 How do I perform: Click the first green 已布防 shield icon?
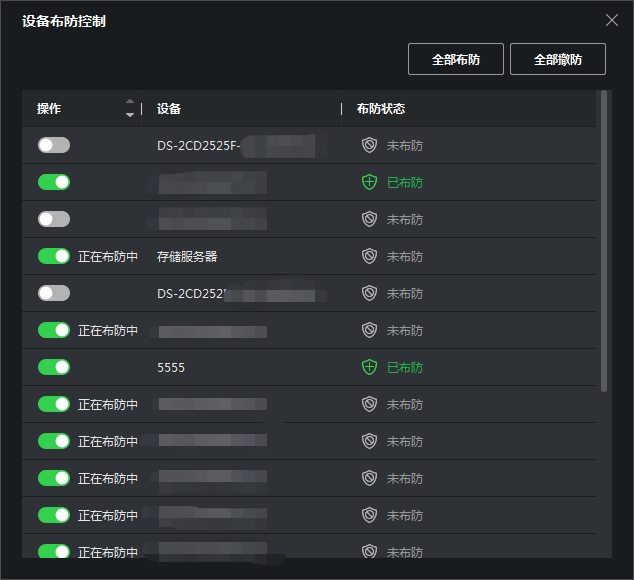[369, 182]
